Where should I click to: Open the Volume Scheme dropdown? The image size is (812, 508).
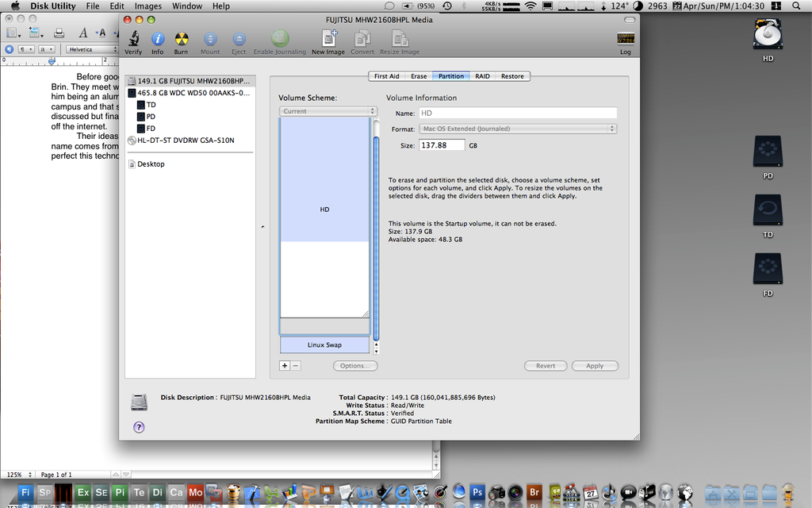(x=327, y=111)
